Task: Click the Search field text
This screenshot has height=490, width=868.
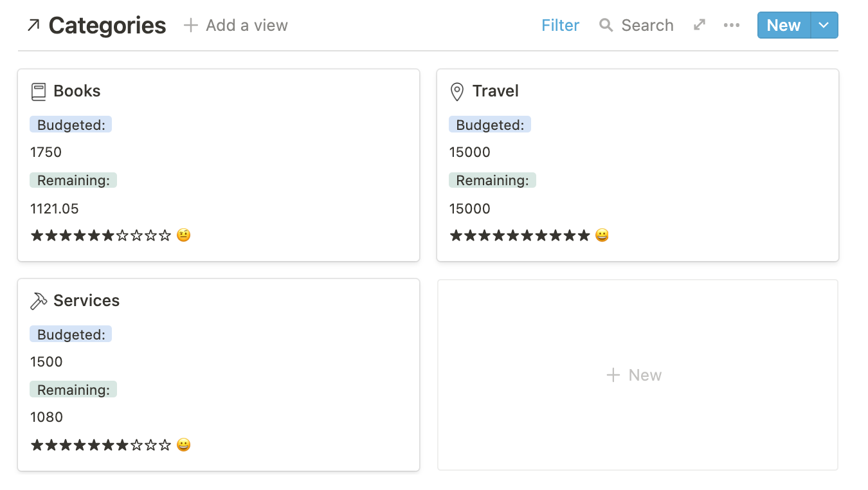Action: [647, 25]
